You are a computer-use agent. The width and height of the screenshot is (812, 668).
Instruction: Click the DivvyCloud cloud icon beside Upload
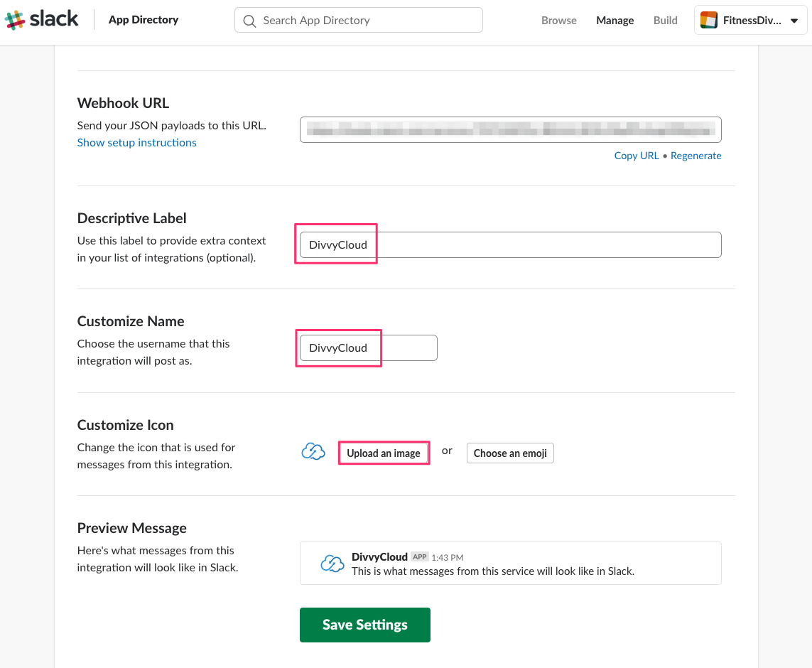point(313,452)
